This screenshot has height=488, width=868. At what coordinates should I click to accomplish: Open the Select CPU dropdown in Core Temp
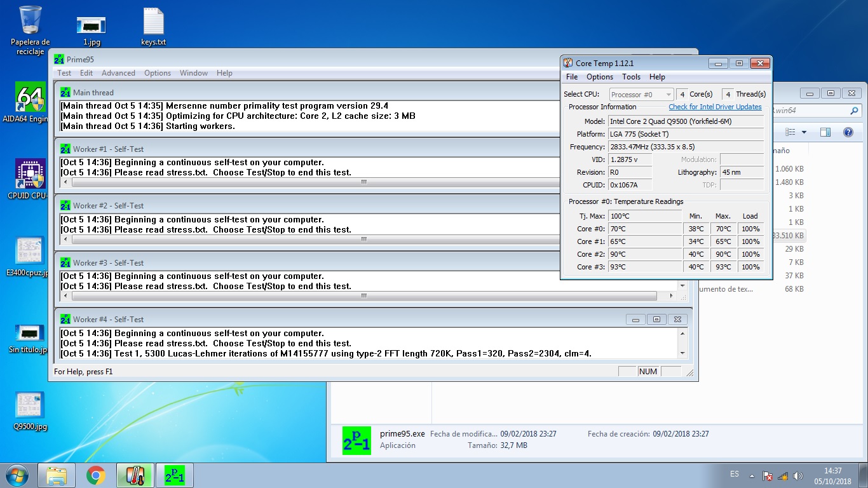641,95
